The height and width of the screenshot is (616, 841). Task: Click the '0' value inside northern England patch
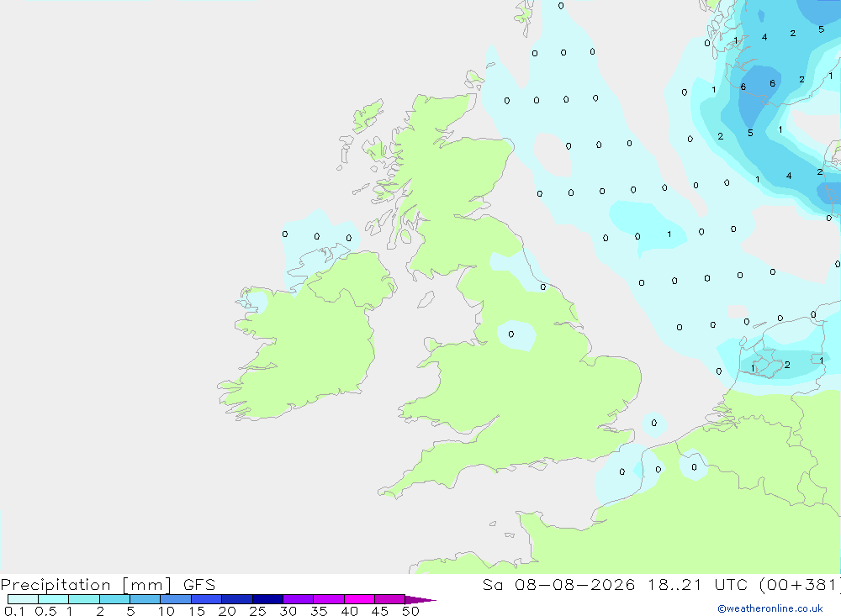[x=511, y=334]
